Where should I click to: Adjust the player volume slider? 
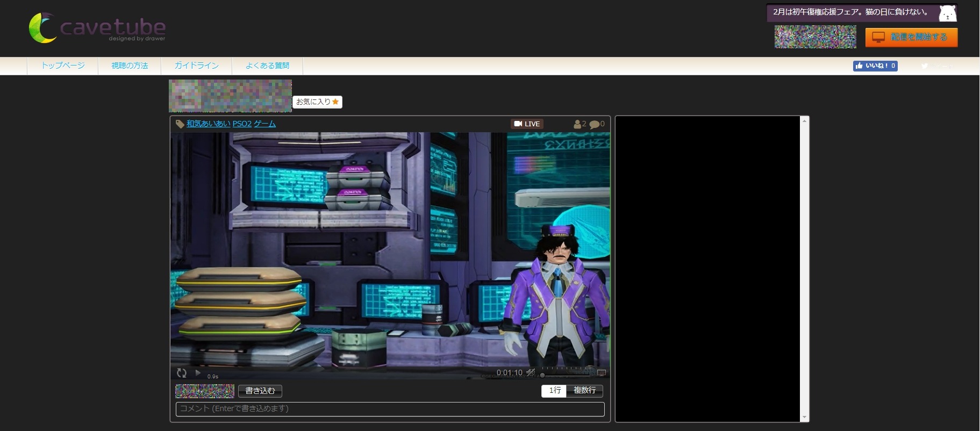(566, 375)
